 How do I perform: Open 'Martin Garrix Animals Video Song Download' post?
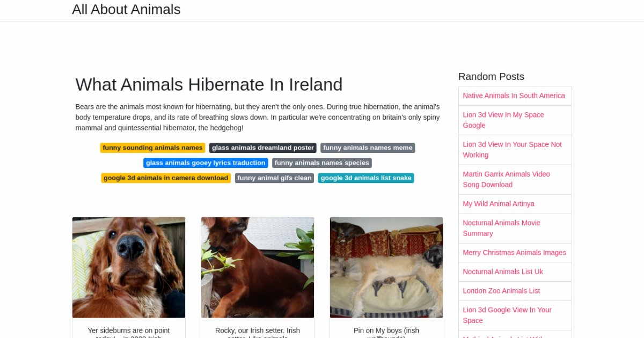[x=506, y=179]
